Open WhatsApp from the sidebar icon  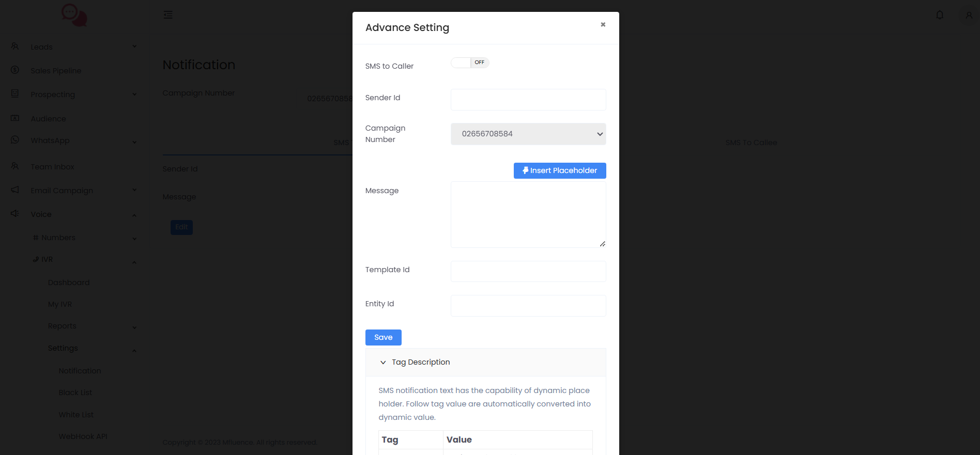pyautogui.click(x=14, y=140)
